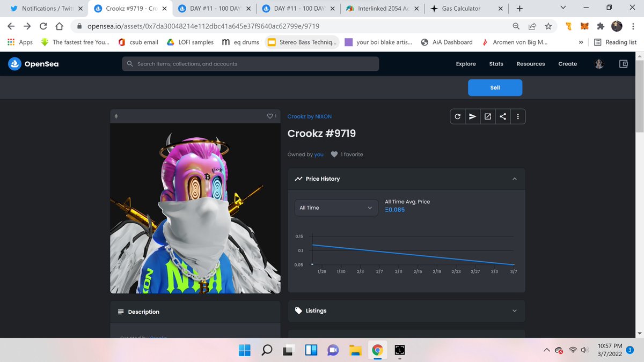
Task: Go to the browser home page icon
Action: coord(60,26)
